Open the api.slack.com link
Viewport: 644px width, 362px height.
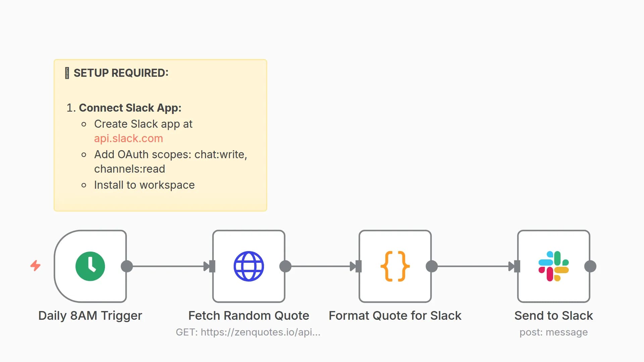[x=128, y=138]
